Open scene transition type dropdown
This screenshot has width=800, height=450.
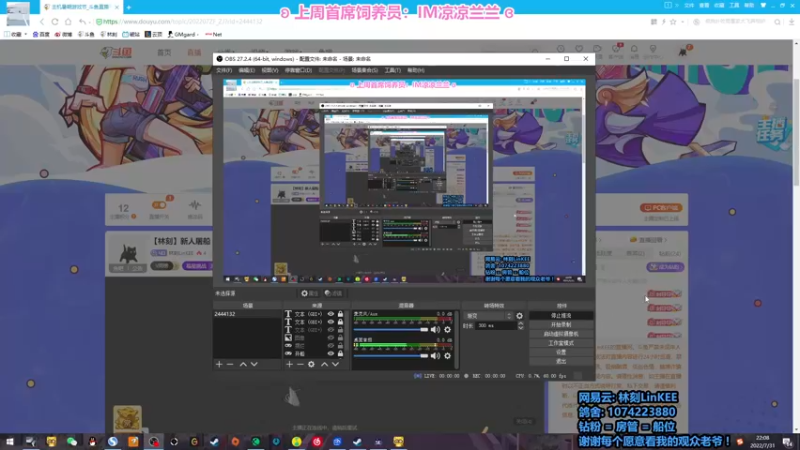click(x=488, y=316)
